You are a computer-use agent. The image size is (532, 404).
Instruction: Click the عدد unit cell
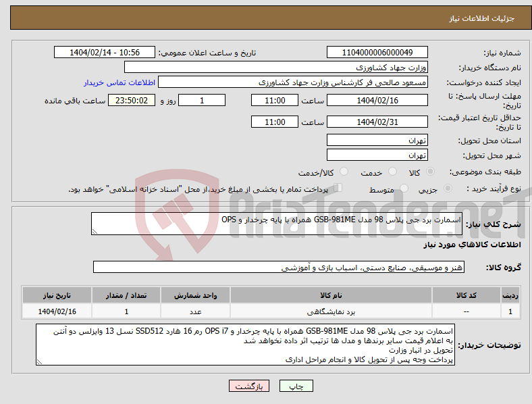pos(195,311)
